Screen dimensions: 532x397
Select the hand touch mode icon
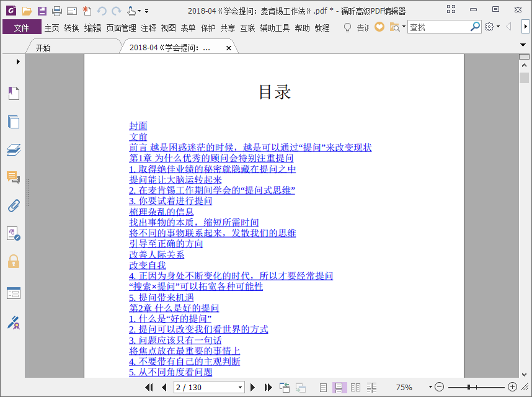pos(131,11)
